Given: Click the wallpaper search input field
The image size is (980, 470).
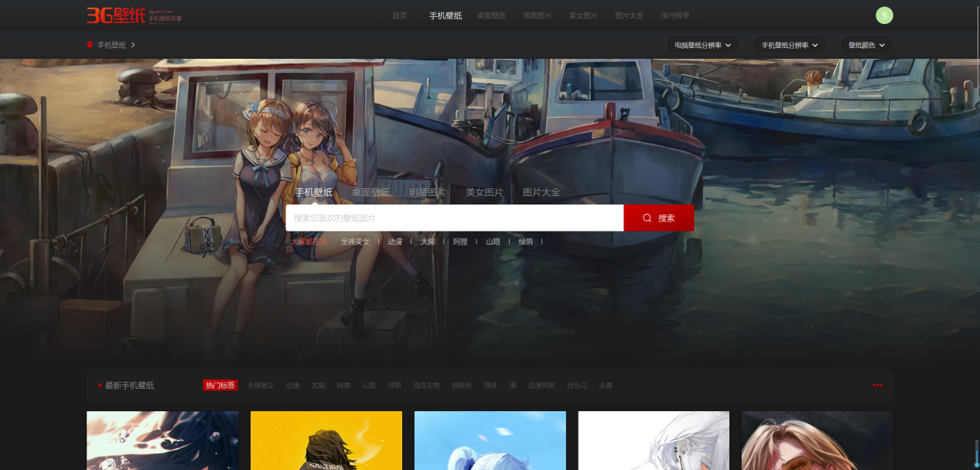Looking at the screenshot, I should tap(455, 218).
